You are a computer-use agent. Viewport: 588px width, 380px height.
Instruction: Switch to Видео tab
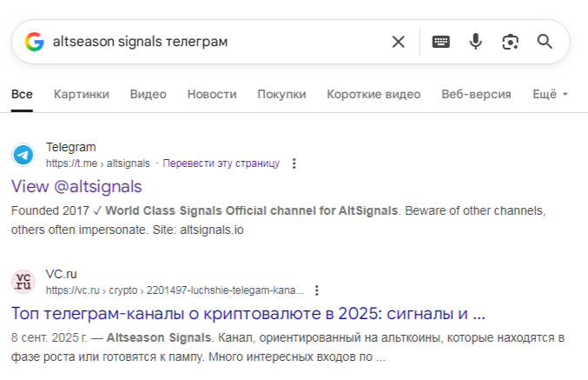(x=149, y=94)
